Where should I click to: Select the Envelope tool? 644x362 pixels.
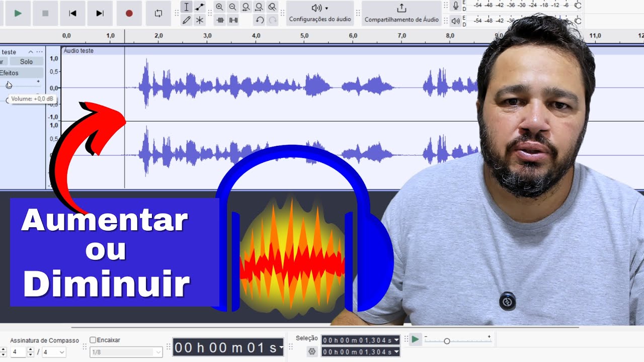(200, 7)
